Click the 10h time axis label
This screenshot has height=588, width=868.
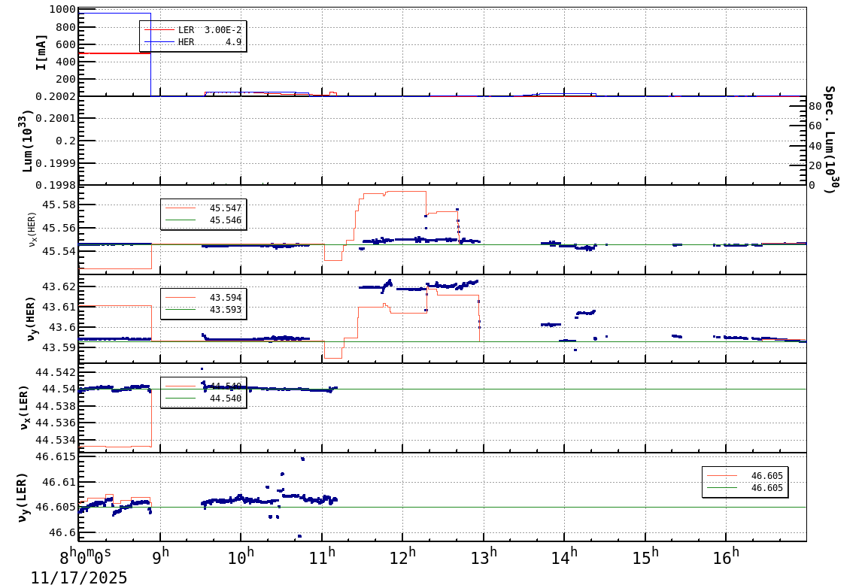tap(241, 557)
